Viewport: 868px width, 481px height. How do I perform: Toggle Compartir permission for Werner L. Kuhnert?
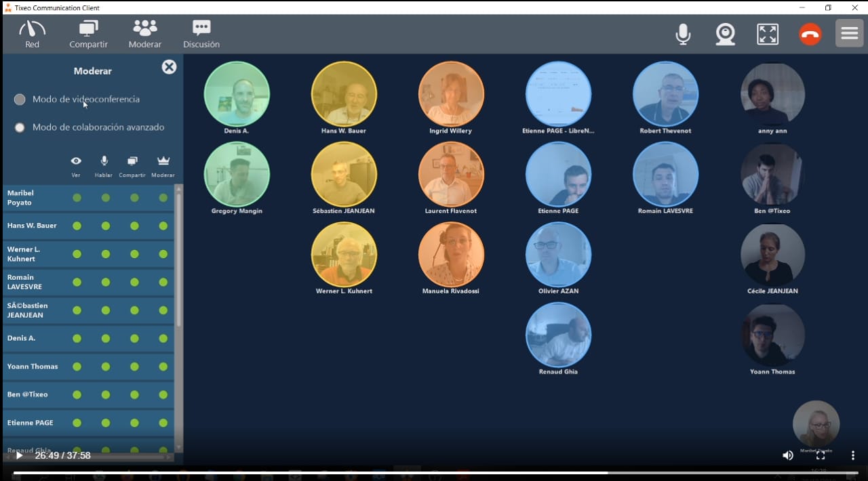[x=134, y=254]
